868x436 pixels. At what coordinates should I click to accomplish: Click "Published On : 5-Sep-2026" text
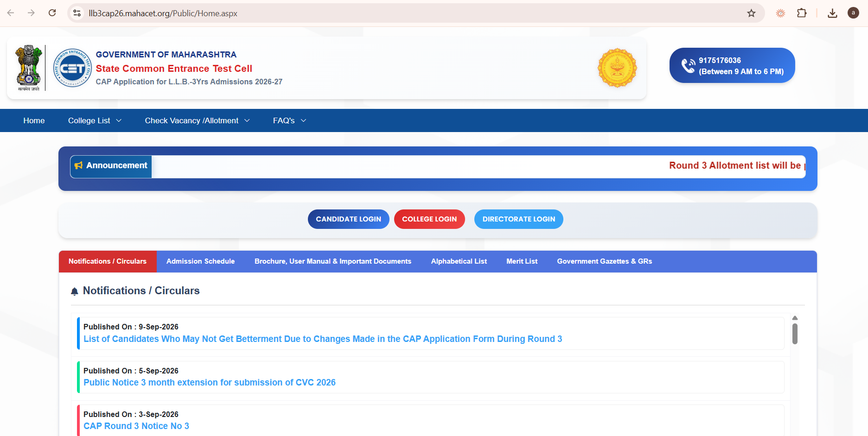point(131,371)
